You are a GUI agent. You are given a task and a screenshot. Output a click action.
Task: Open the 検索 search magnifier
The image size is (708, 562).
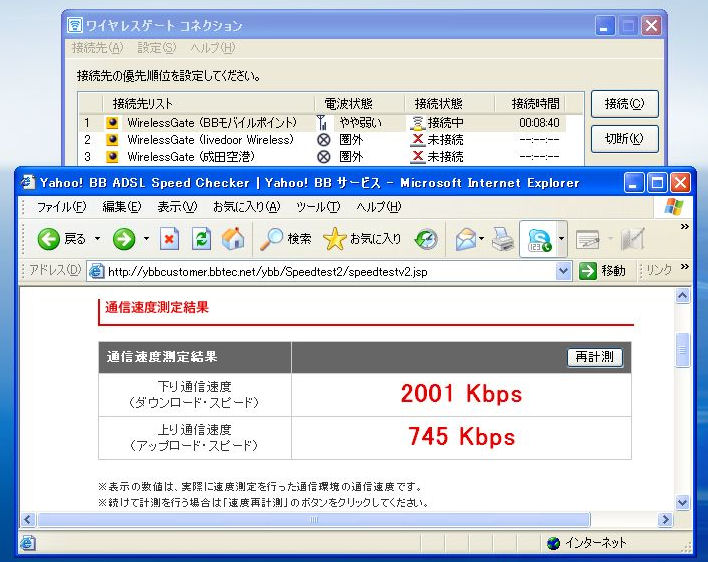click(x=285, y=238)
